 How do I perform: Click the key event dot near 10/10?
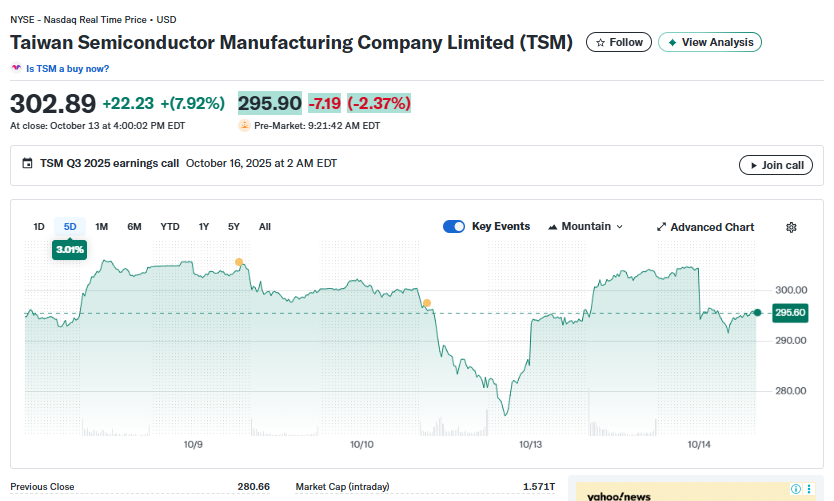coord(427,302)
